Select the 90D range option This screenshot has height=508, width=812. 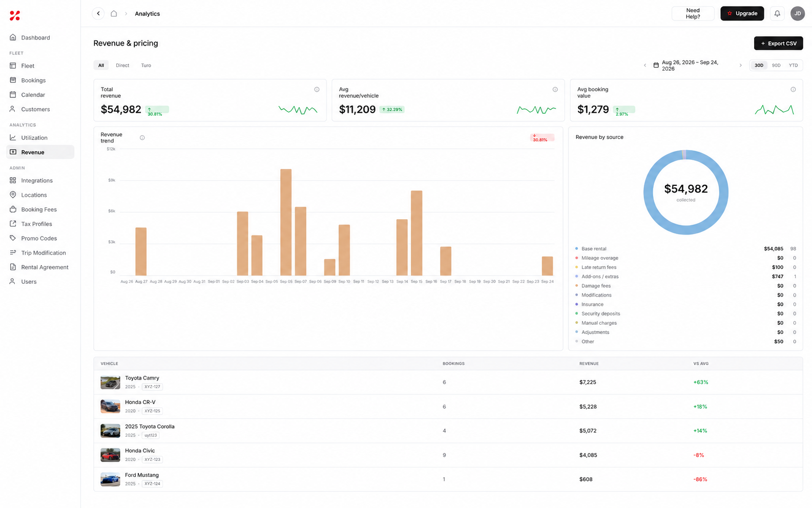click(776, 66)
